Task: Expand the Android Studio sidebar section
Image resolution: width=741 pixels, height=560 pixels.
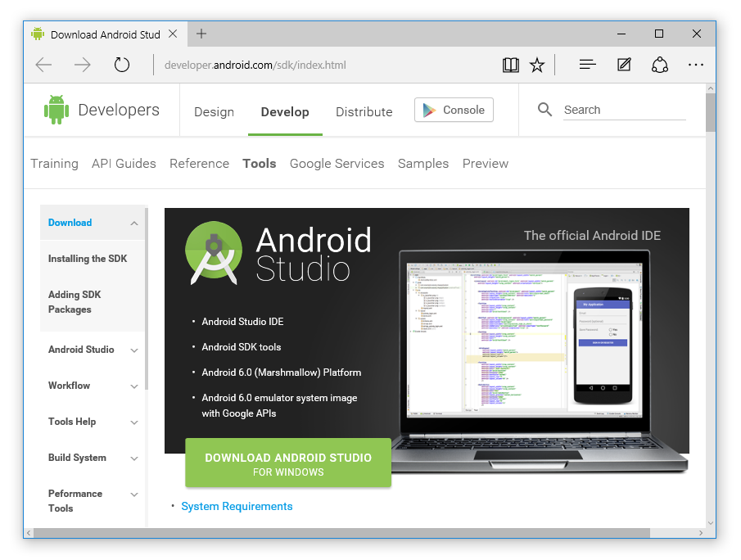Action: [x=134, y=350]
